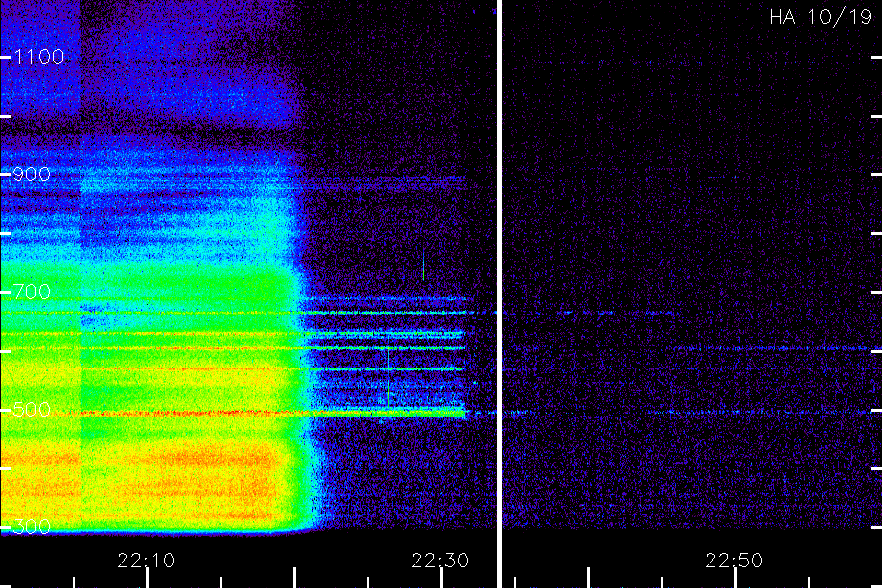882x588 pixels.
Task: Click the 700 frequency axis label
Action: tap(31, 292)
